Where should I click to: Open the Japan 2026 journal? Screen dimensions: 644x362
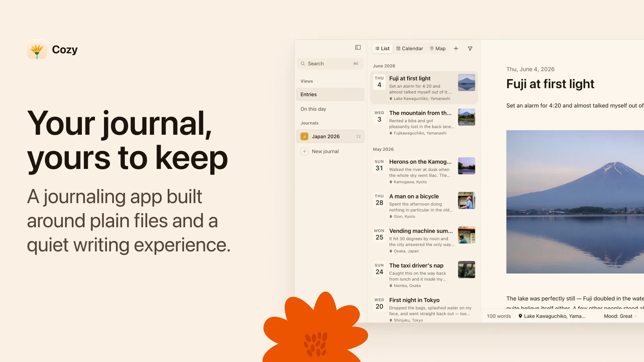pos(330,136)
